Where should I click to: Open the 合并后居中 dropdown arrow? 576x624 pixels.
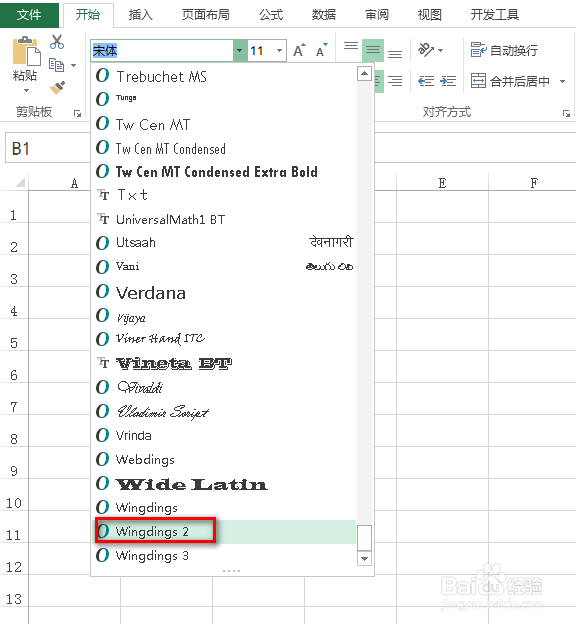(562, 81)
